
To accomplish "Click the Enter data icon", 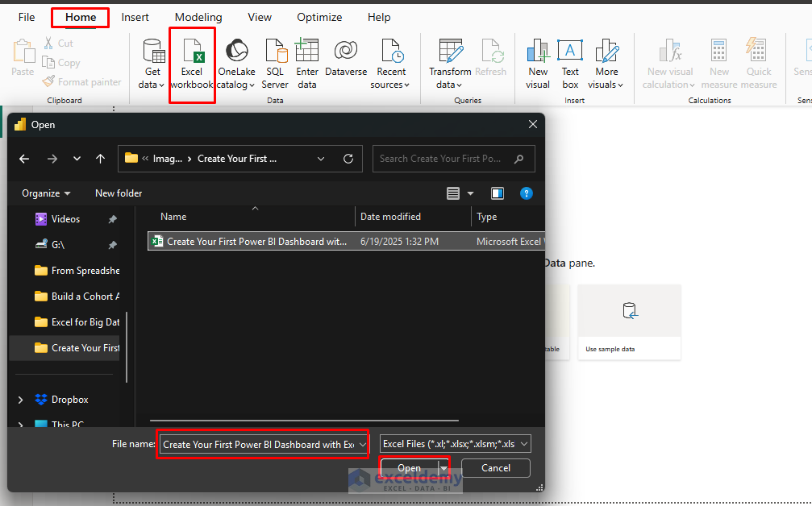I will tap(307, 50).
